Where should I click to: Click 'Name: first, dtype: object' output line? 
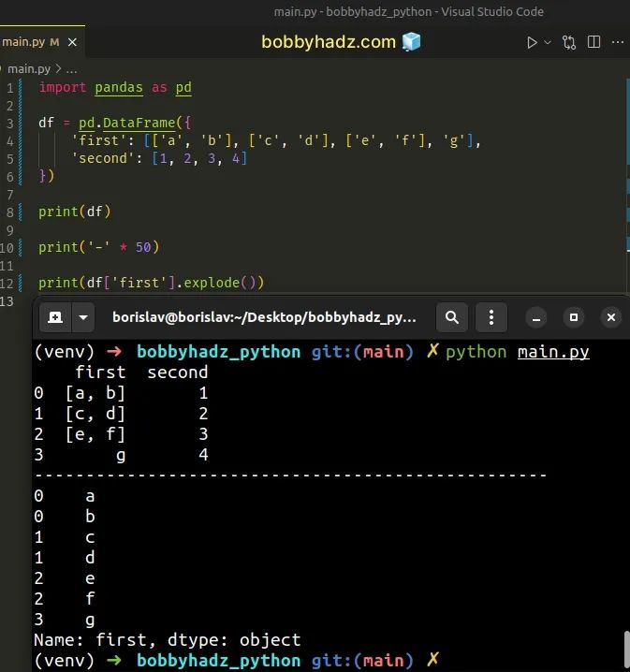168,640
